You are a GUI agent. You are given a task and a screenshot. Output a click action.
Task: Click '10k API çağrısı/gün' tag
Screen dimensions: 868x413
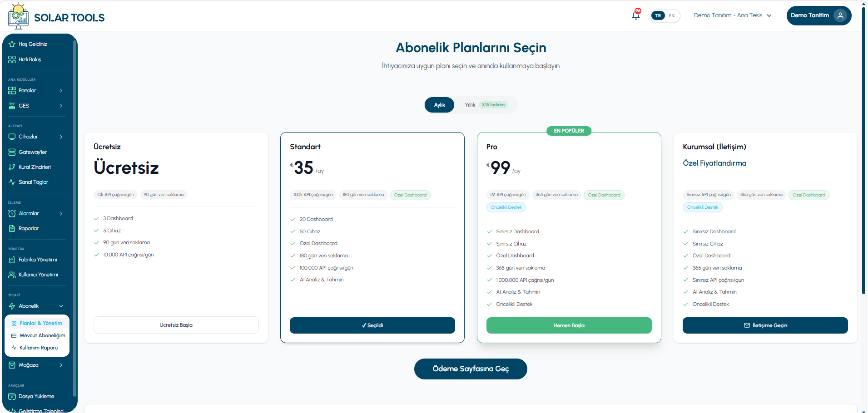[115, 195]
